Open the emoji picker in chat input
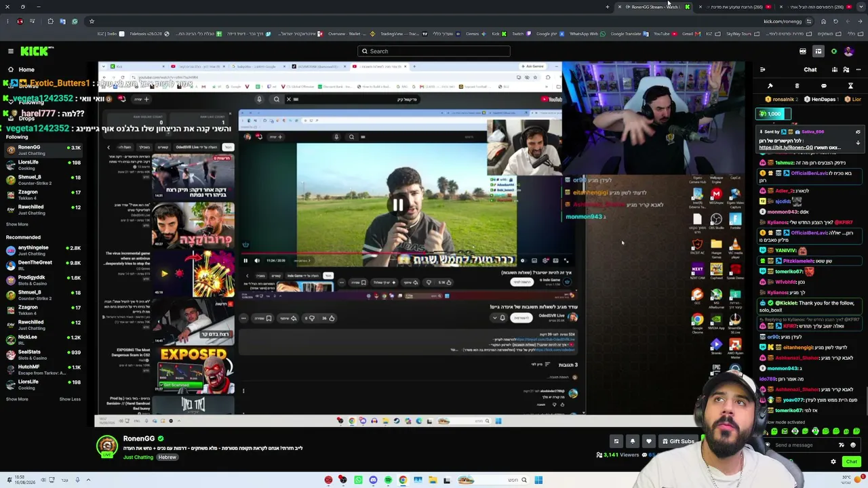Screen dimensions: 868x488 coord(853,445)
